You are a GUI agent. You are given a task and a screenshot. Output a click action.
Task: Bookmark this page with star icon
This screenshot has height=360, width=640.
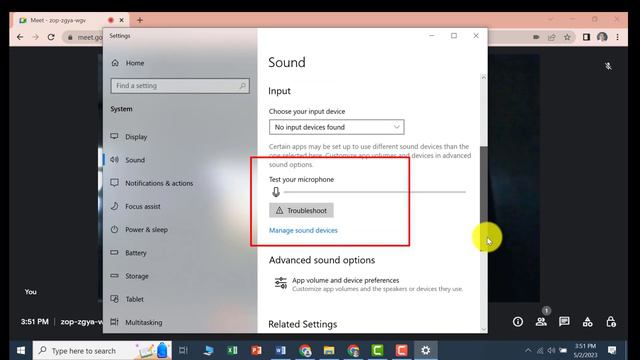[x=567, y=37]
